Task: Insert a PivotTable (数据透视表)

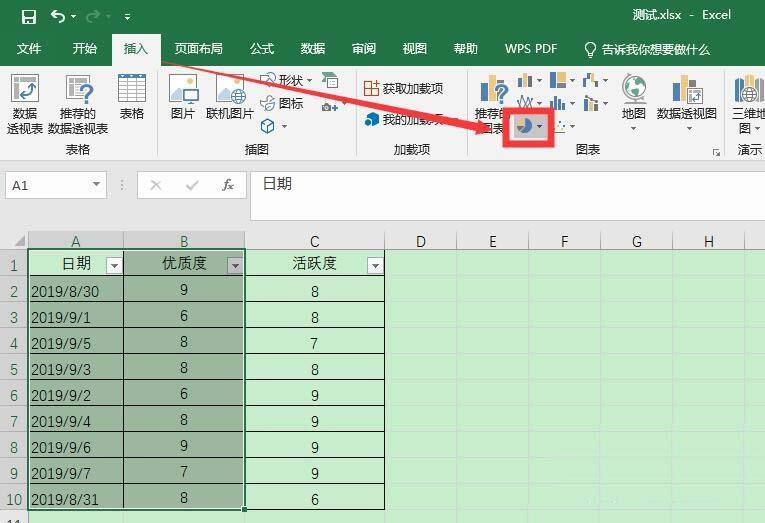Action: click(x=24, y=103)
